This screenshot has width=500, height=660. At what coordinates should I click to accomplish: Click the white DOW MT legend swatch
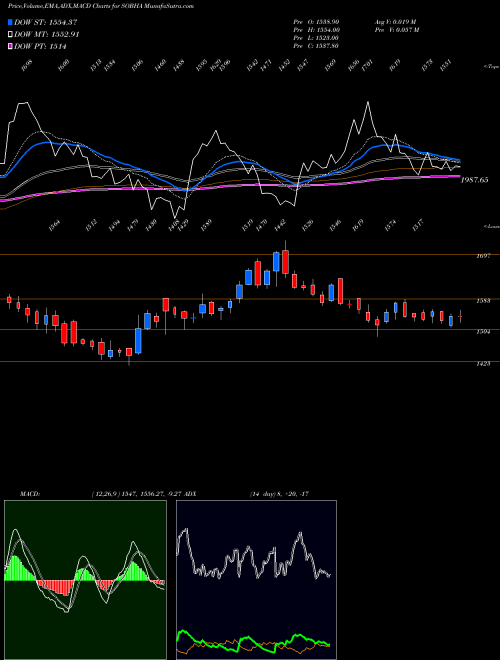click(x=11, y=35)
